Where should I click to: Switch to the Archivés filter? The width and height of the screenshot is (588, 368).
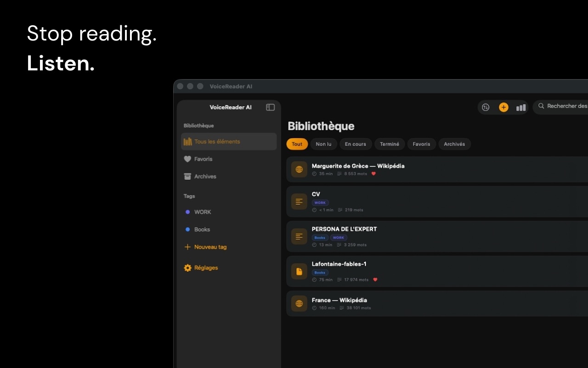click(x=454, y=144)
